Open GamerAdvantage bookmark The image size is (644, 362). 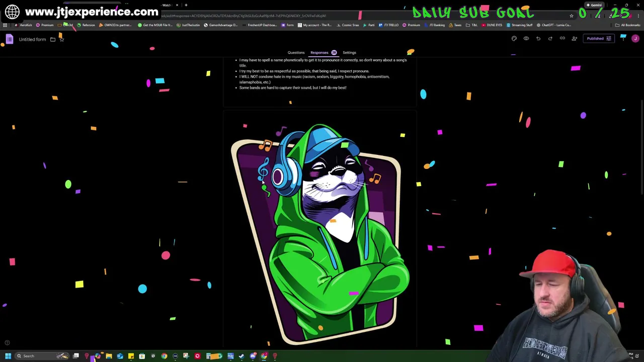point(221,25)
